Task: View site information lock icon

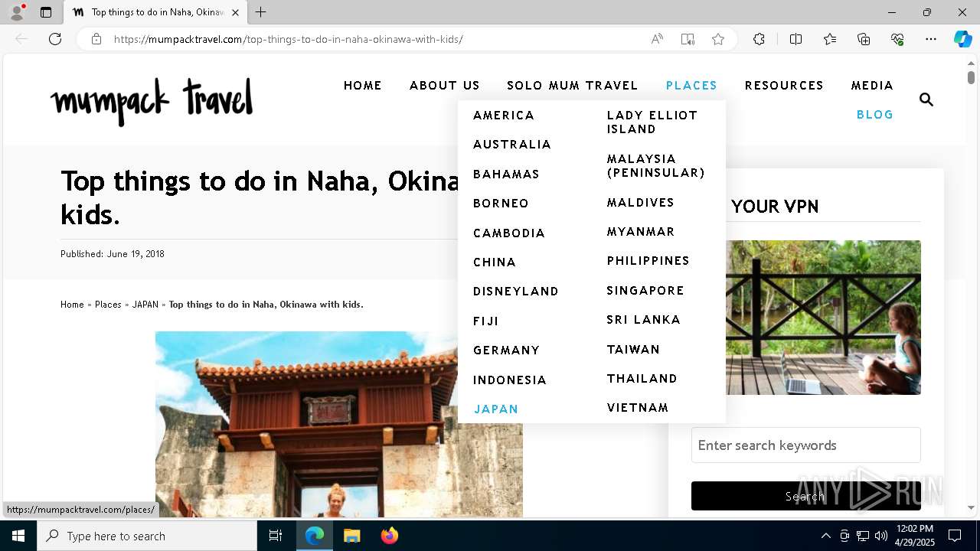Action: pos(96,39)
